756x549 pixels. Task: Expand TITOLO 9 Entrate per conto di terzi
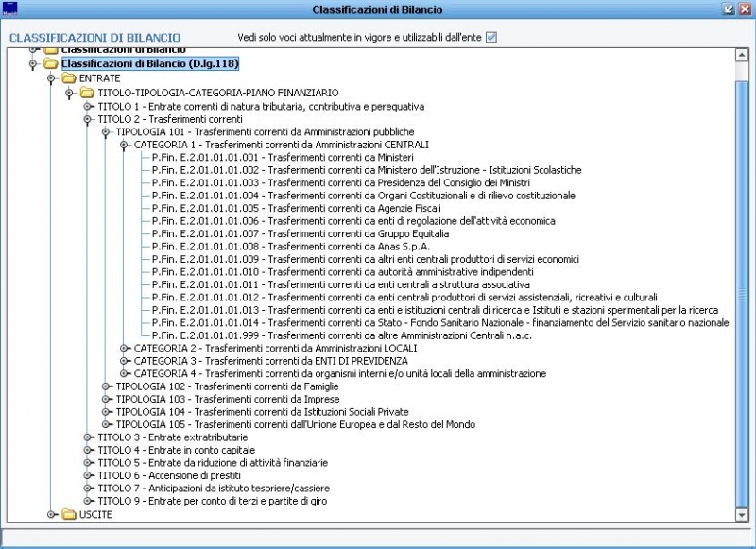coord(87,501)
